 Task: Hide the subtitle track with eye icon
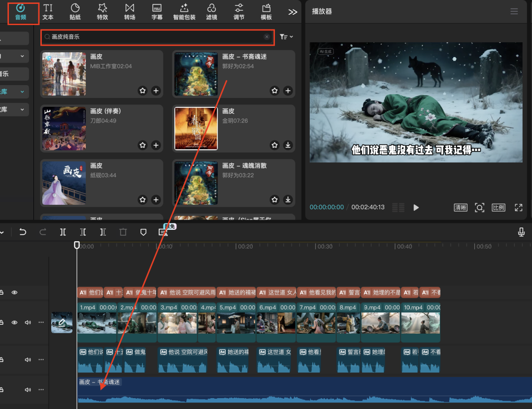(14, 292)
